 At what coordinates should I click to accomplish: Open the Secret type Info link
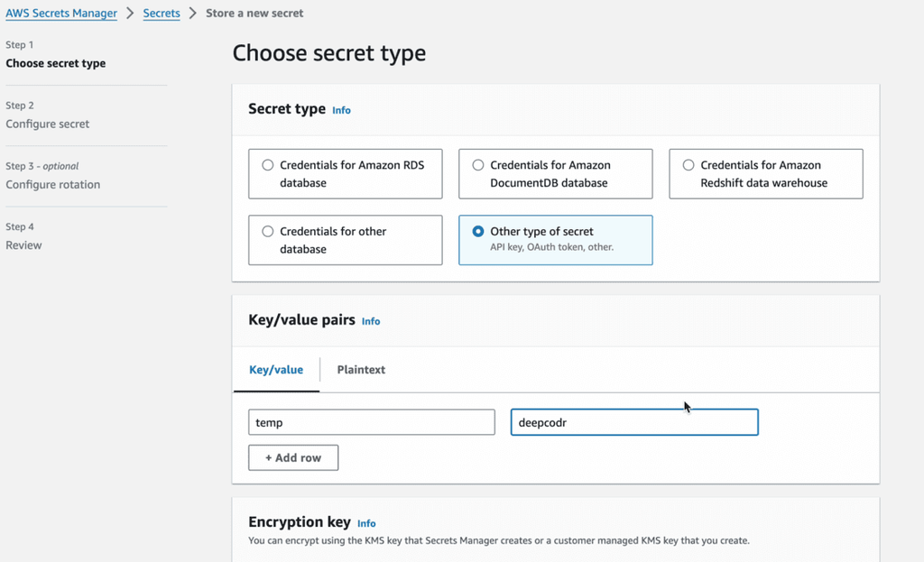(341, 110)
